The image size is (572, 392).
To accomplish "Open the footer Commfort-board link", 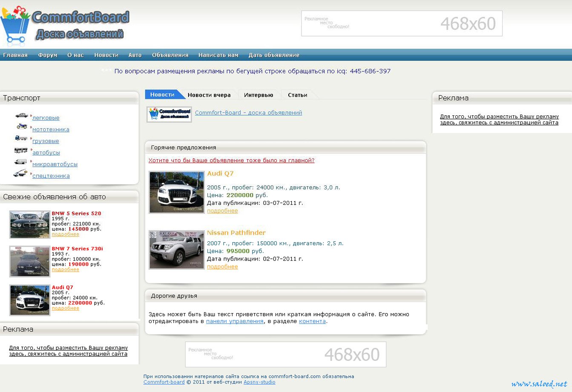I will (164, 382).
